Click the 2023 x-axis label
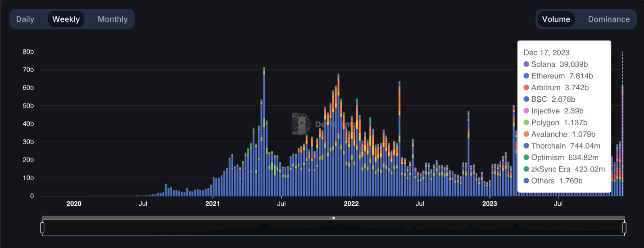This screenshot has width=644, height=248. (490, 204)
